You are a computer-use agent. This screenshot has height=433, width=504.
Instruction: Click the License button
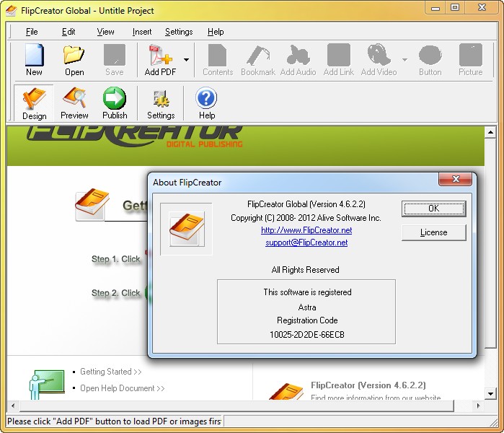point(433,232)
